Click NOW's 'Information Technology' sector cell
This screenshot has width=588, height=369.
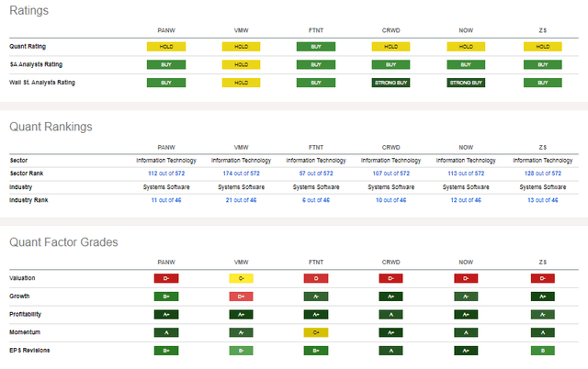(x=466, y=161)
